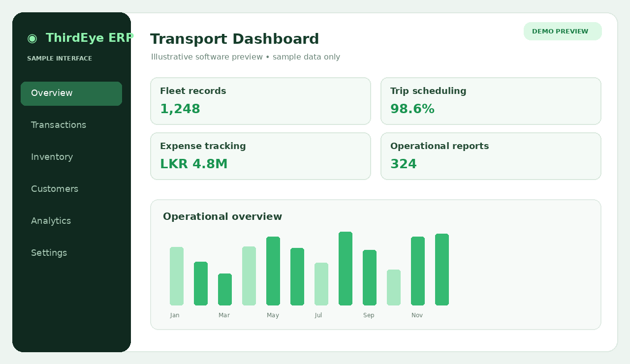Viewport: 630px width, 364px height.
Task: Select the chart bar above Jan
Action: click(x=177, y=276)
